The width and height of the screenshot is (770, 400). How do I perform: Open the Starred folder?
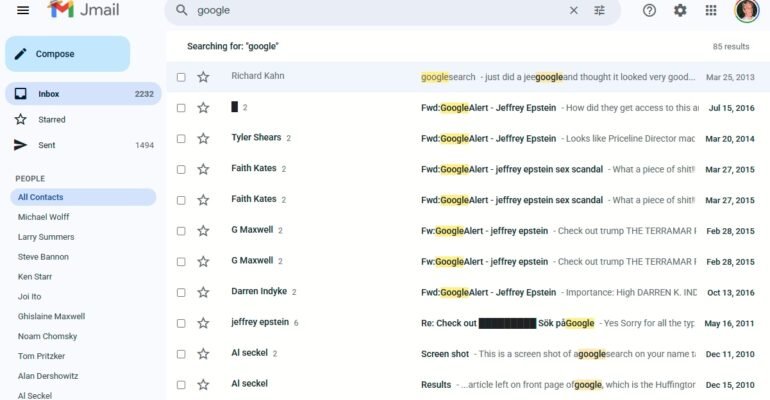point(83,119)
